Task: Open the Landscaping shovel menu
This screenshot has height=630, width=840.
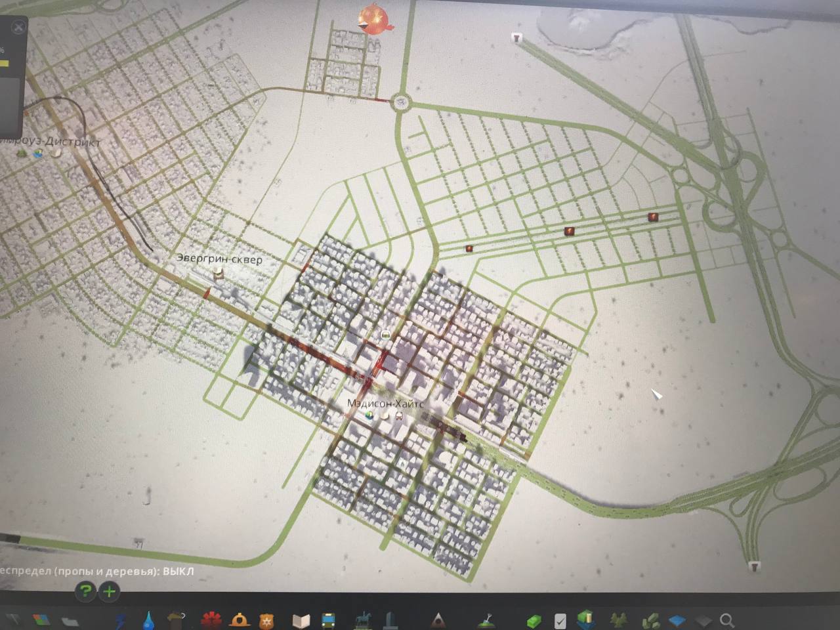Action: tap(486, 620)
